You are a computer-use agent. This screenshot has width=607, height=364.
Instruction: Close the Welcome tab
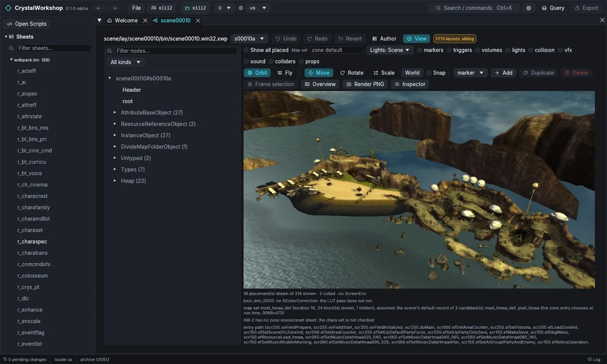(x=145, y=20)
